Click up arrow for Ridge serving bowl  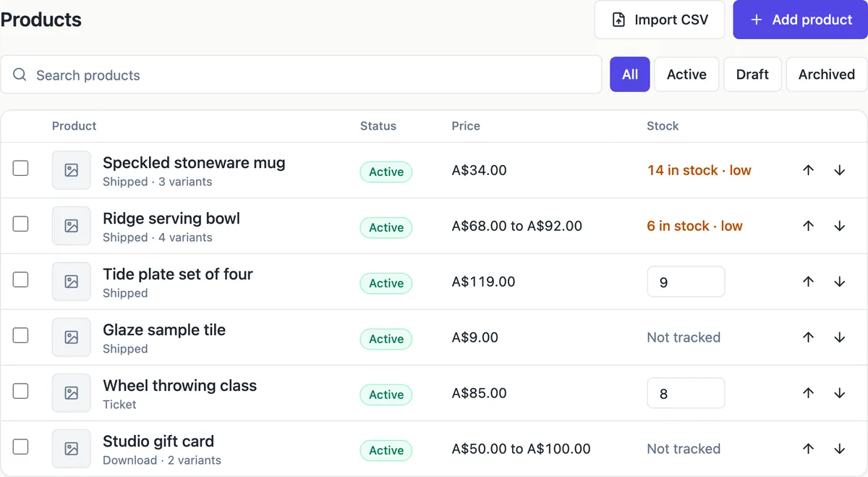809,226
